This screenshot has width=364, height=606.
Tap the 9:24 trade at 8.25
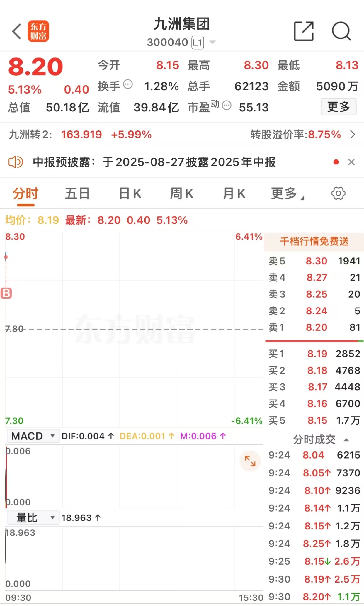(314, 544)
